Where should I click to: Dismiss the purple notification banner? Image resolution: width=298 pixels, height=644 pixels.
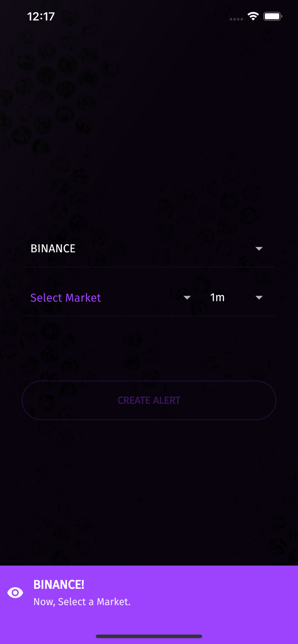point(149,592)
